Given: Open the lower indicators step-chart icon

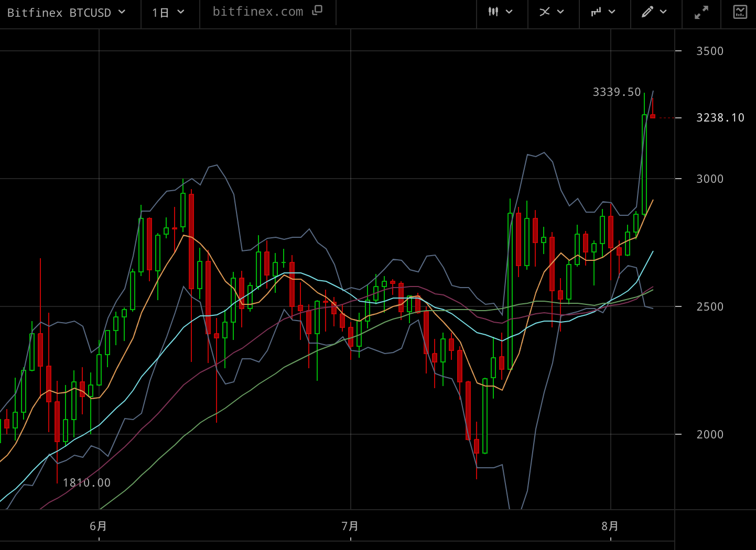Looking at the screenshot, I should point(596,12).
